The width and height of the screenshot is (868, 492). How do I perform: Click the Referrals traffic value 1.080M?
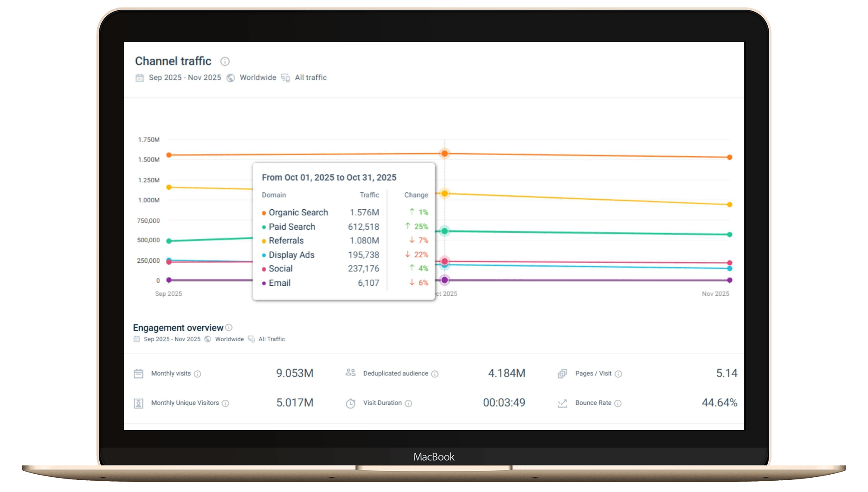point(364,241)
